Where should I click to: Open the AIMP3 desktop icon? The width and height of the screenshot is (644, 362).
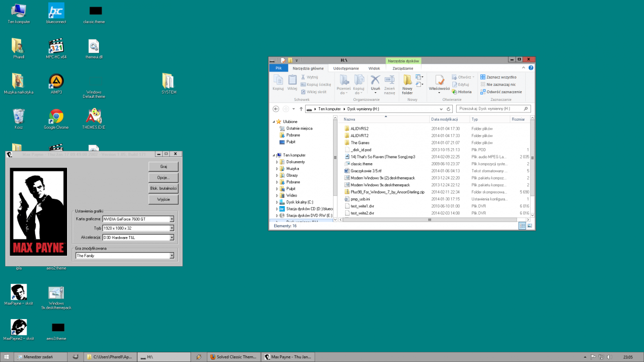click(56, 84)
